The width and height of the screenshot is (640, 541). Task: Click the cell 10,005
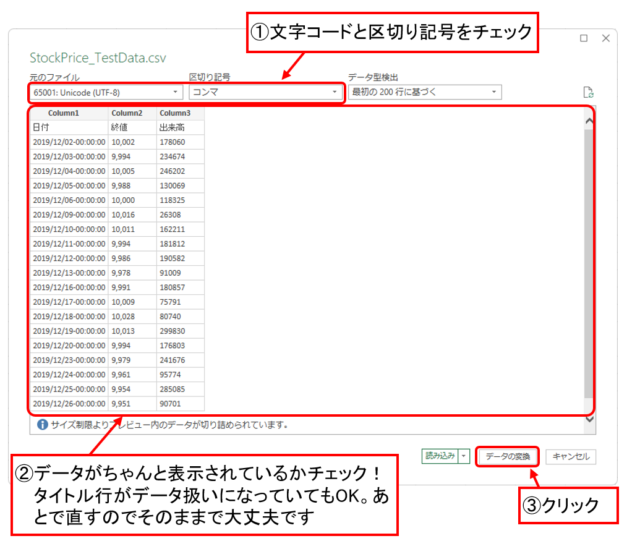pyautogui.click(x=132, y=171)
